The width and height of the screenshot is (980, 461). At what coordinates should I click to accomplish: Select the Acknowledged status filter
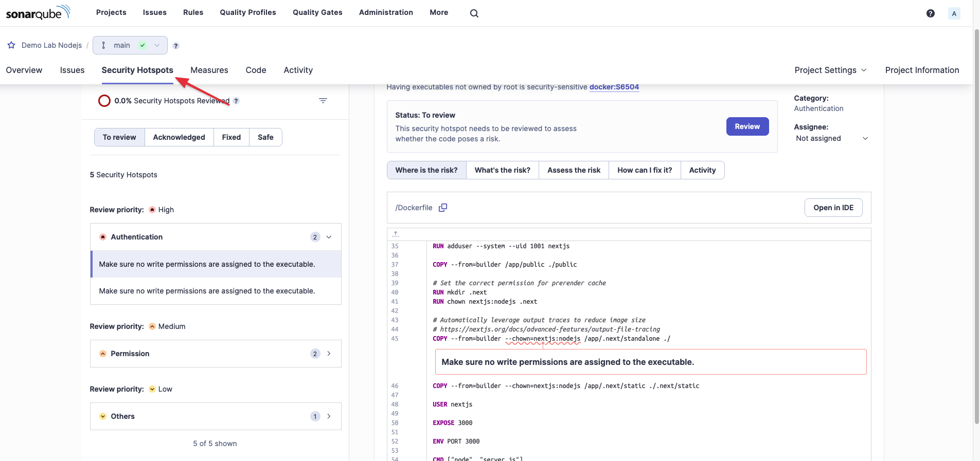pyautogui.click(x=179, y=137)
